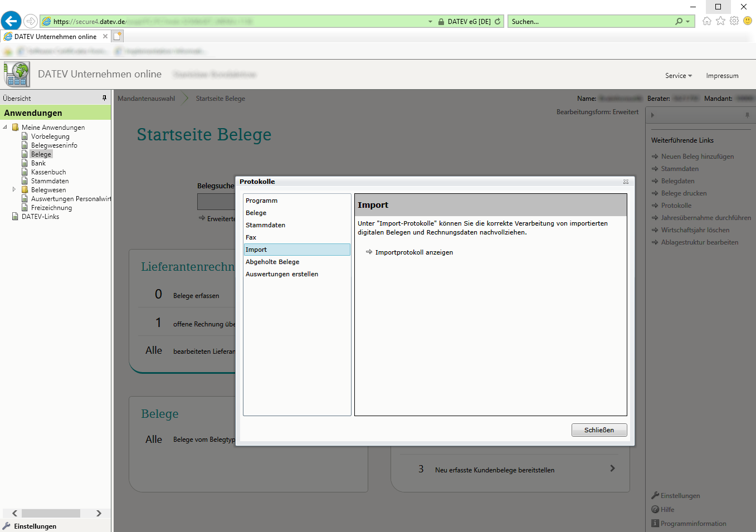Viewport: 756px width, 532px height.
Task: Select Belege in the Protokolle list
Action: (x=297, y=213)
